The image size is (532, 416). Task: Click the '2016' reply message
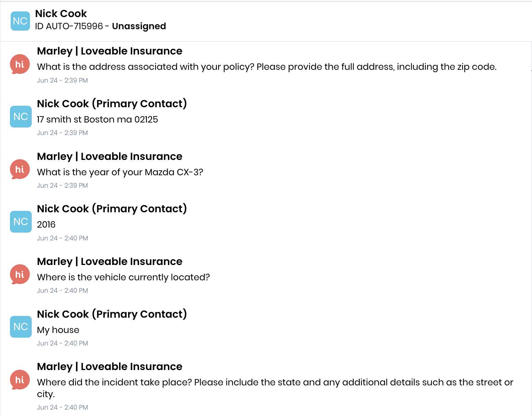point(46,224)
